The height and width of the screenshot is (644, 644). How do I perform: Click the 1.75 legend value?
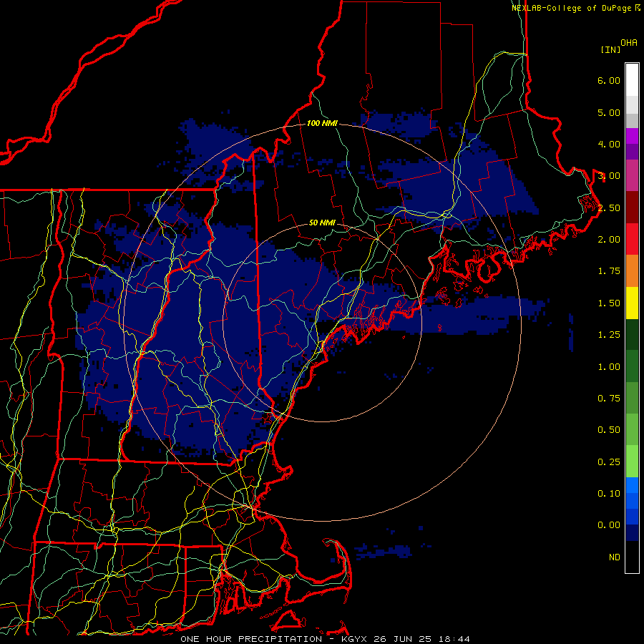coord(609,271)
